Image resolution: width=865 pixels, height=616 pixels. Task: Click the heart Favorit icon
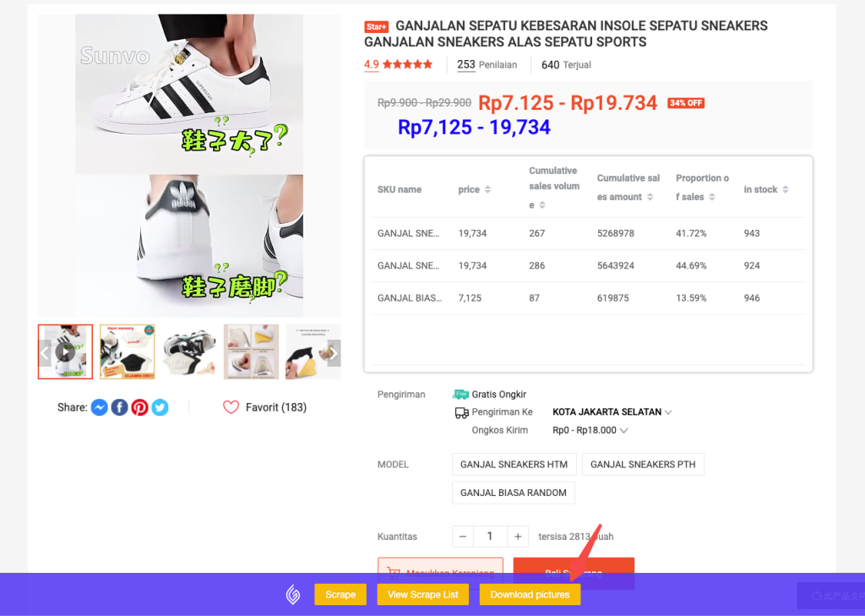tap(231, 407)
